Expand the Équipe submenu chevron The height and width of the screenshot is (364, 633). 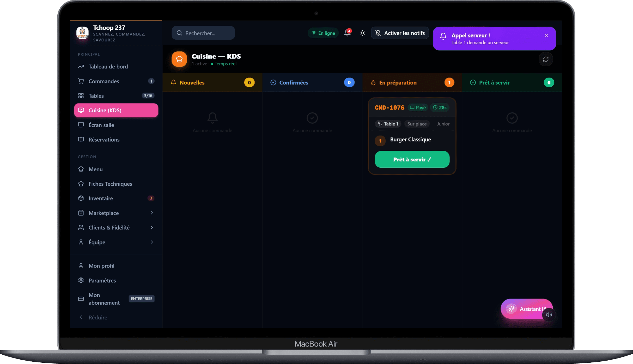coord(152,242)
